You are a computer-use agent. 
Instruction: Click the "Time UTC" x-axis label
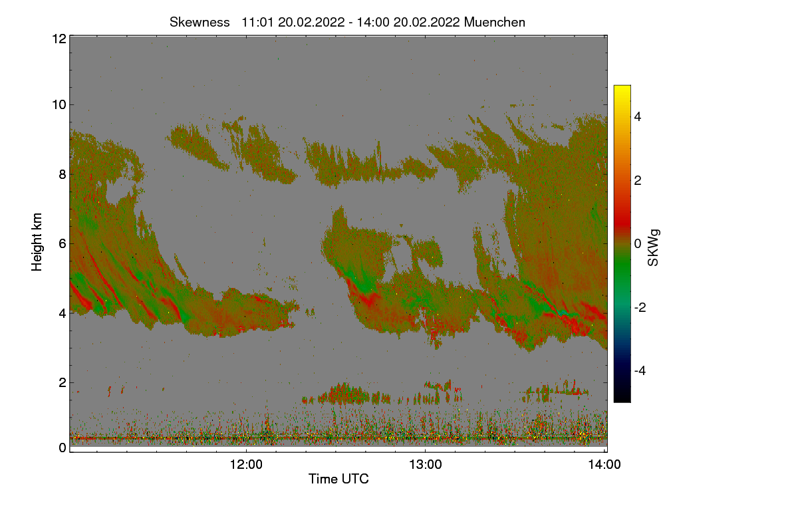pyautogui.click(x=338, y=479)
